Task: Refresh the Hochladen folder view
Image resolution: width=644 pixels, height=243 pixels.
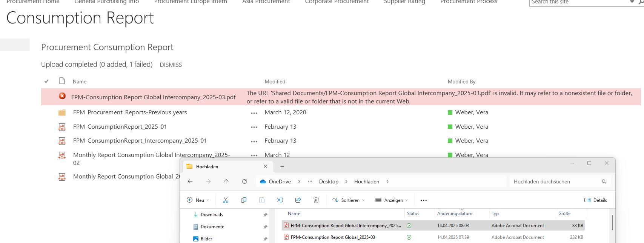Action: click(x=244, y=181)
